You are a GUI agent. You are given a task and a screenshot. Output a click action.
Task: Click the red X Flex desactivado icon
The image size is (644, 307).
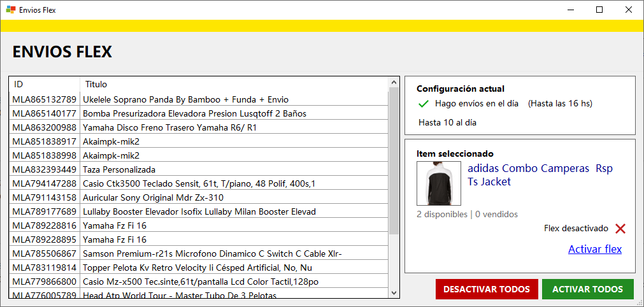point(620,229)
